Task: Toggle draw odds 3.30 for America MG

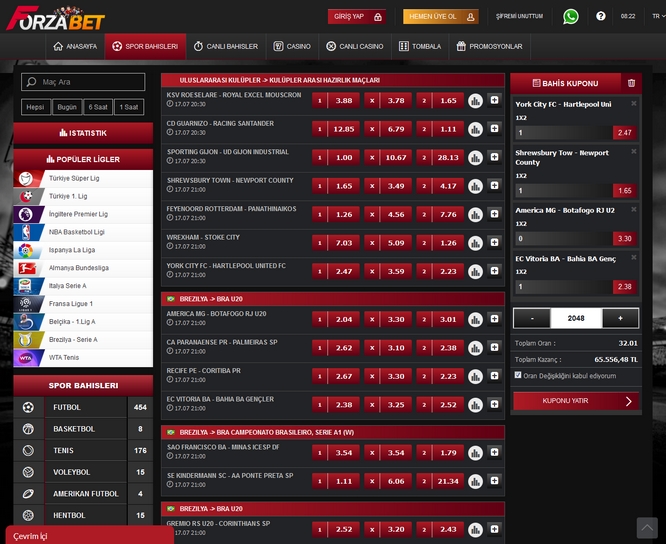Action: tap(388, 319)
